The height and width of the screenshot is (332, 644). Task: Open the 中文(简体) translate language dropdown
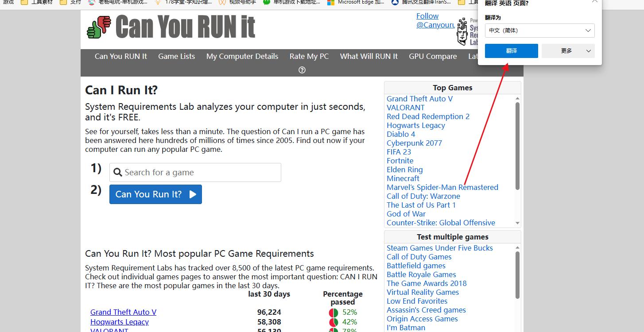tap(539, 31)
